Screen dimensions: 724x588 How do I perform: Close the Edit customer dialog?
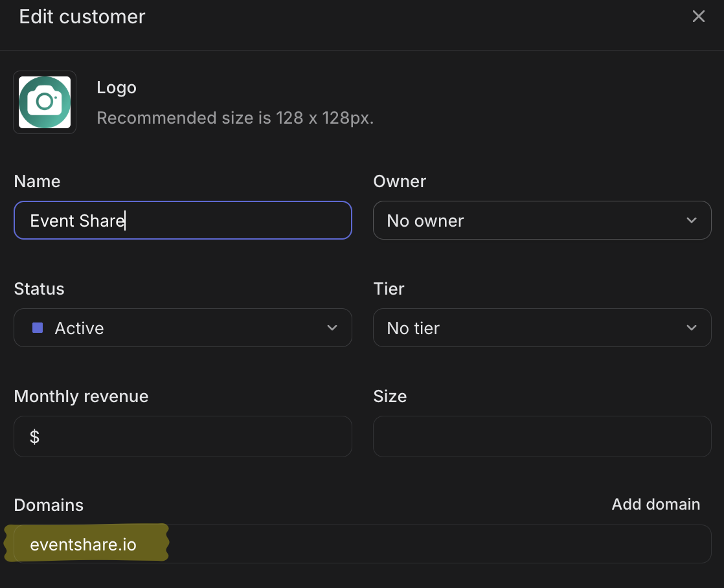point(698,17)
